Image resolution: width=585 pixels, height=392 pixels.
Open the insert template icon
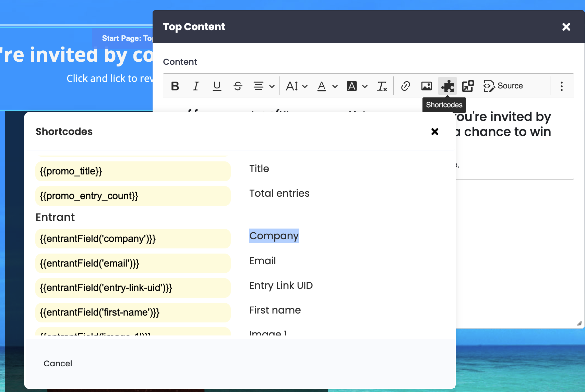(467, 86)
